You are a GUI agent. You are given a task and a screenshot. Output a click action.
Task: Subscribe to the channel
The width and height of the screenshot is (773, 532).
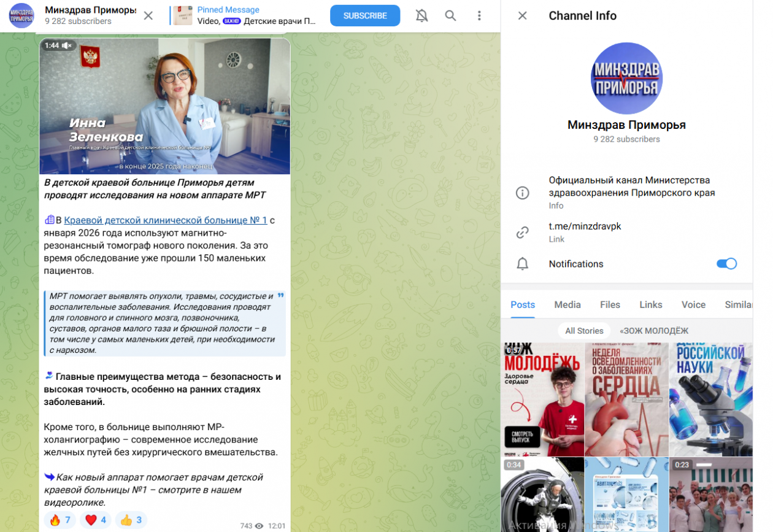click(x=365, y=16)
